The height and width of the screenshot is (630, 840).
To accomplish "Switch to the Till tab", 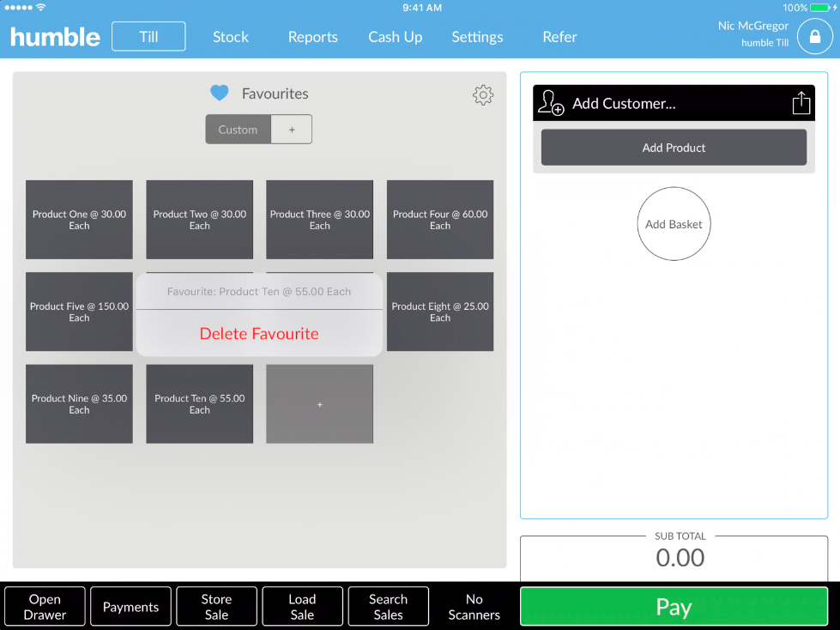I will [x=148, y=36].
